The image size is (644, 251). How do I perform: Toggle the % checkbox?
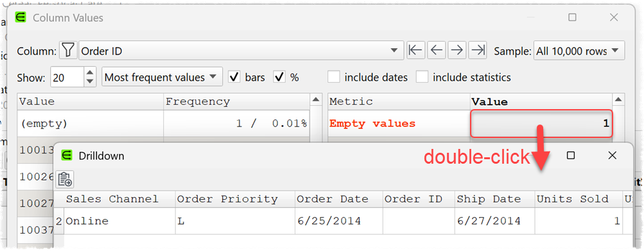tap(279, 77)
